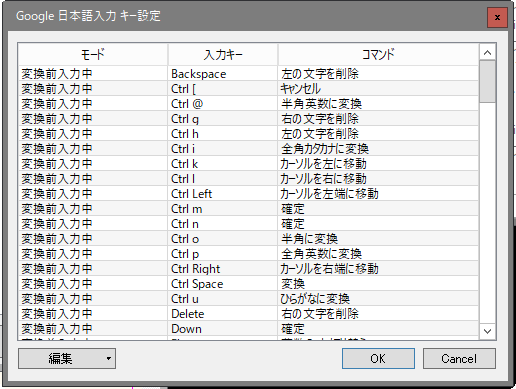This screenshot has height=389, width=516.
Task: Select the Ctrl @ key cell
Action: 223,104
